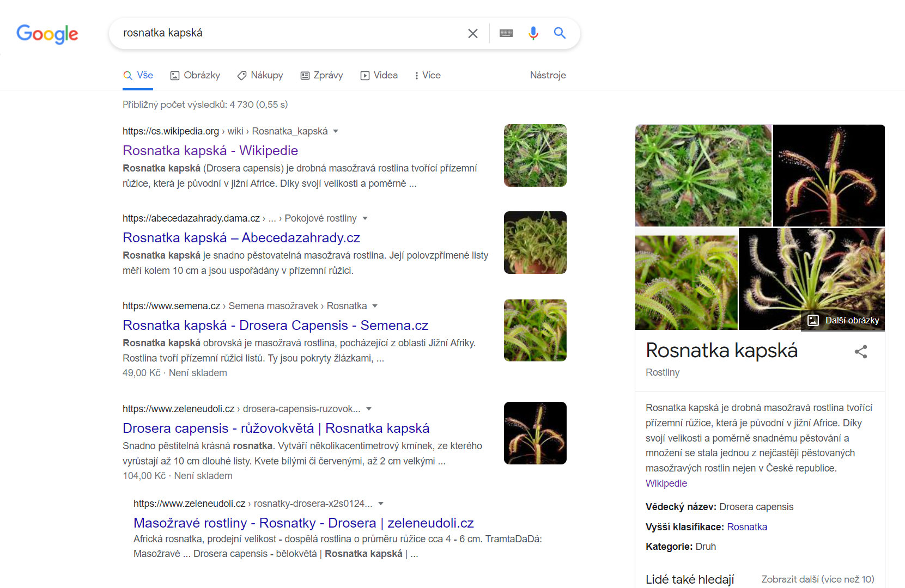Start voice search with the microphone icon
Screen dimensions: 905x588
[x=533, y=33]
